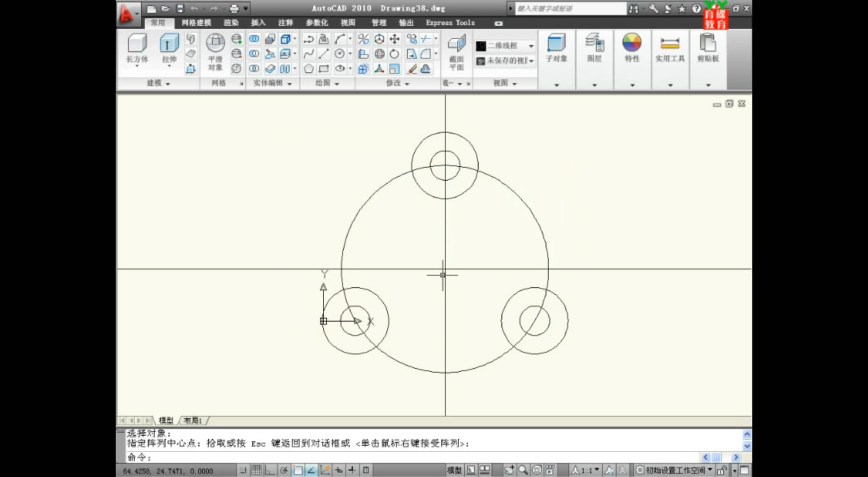Viewport: 868px width, 477px height.
Task: Click the New drawing icon
Action: (x=151, y=8)
